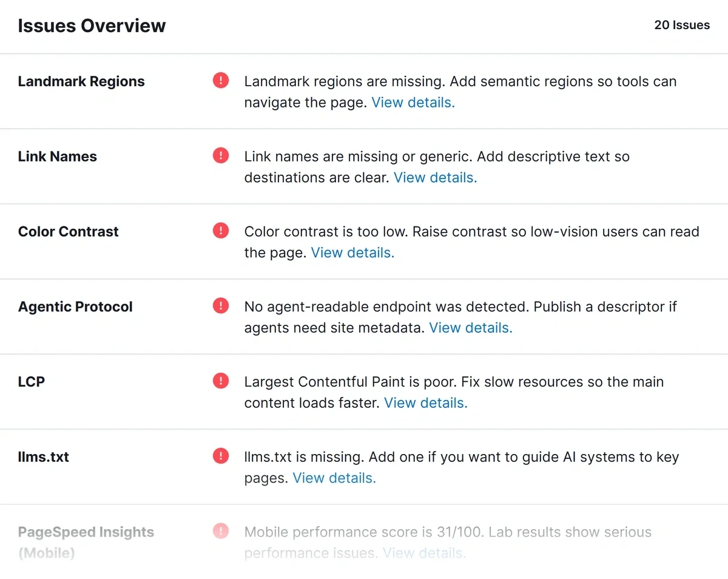Image resolution: width=728 pixels, height=579 pixels.
Task: Click the Issues Overview heading
Action: pyautogui.click(x=92, y=25)
